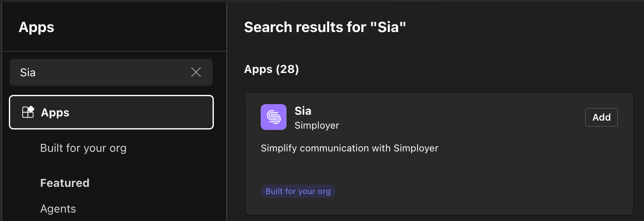
Task: Click the Search results for Sia heading
Action: coord(325,27)
